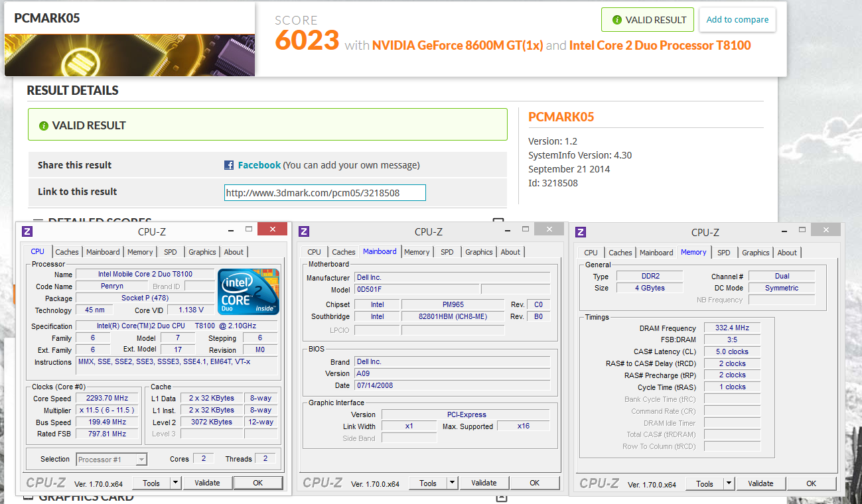
Task: Open the SPD tab in the CPU-tab window
Action: point(171,252)
